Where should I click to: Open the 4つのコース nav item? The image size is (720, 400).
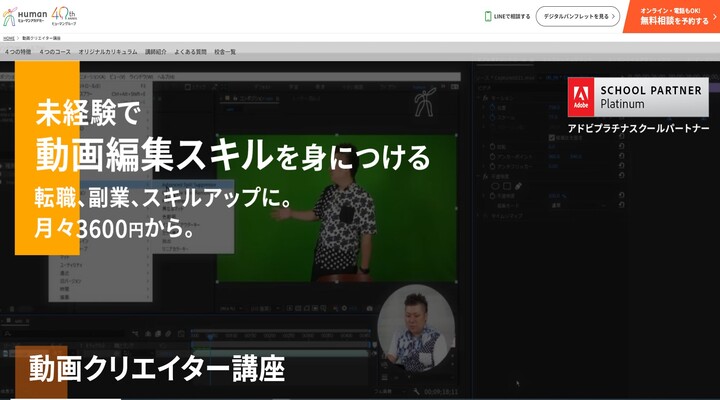tap(55, 52)
